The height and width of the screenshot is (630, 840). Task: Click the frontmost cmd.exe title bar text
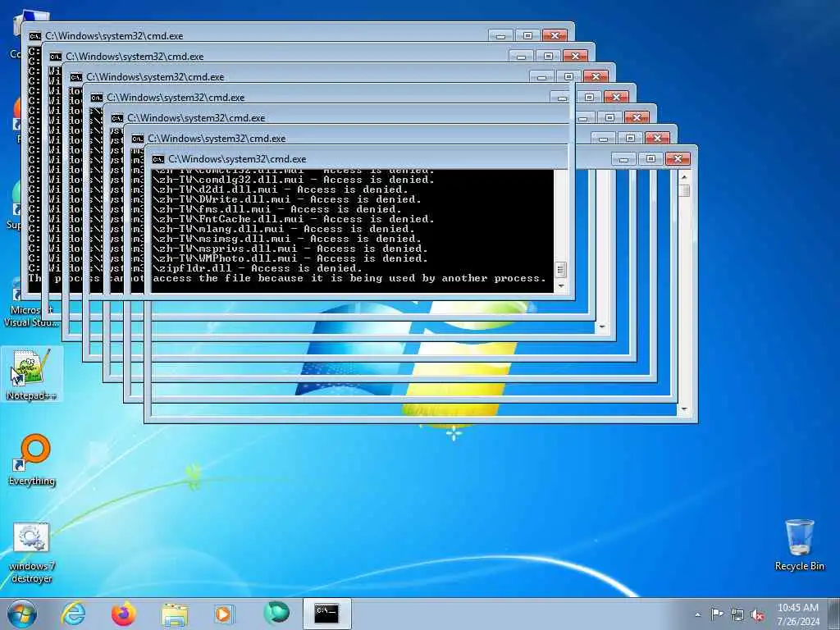(x=237, y=159)
